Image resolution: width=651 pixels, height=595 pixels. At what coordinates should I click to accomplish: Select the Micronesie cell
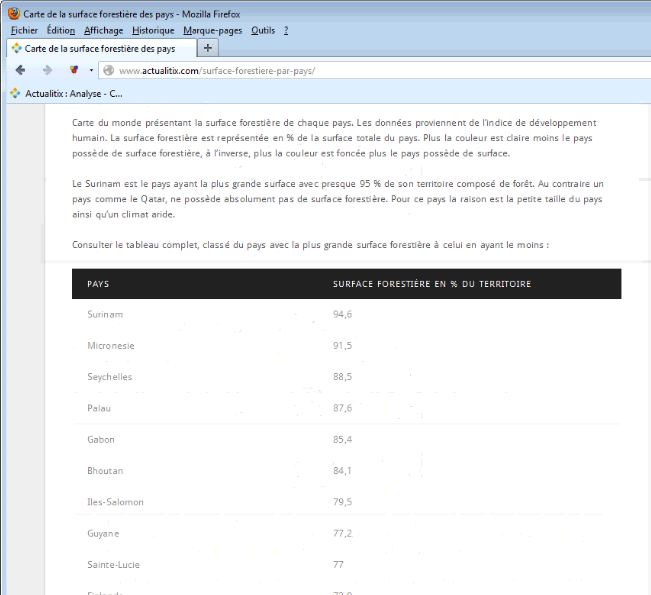coord(111,345)
